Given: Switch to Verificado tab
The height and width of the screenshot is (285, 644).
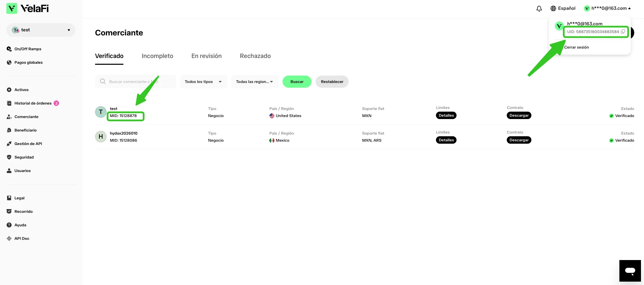Looking at the screenshot, I should click(109, 56).
